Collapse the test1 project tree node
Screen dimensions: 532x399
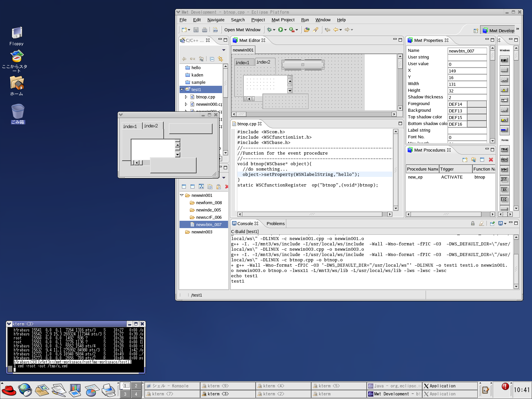click(182, 89)
